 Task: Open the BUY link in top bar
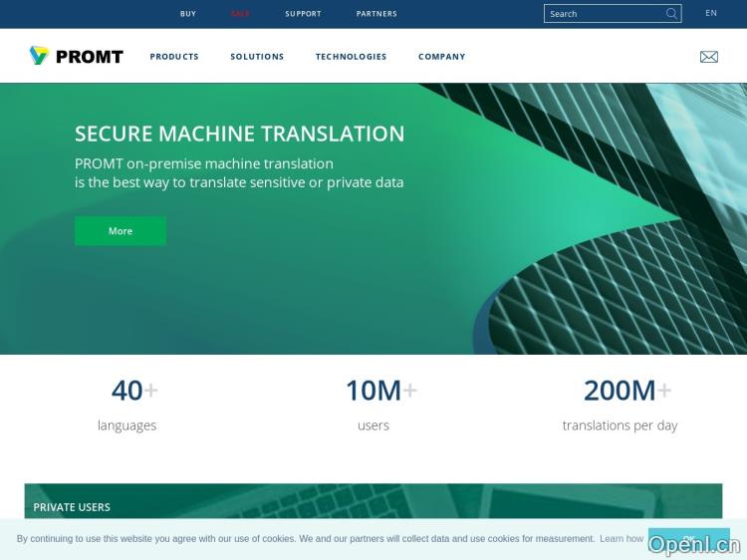coord(188,14)
